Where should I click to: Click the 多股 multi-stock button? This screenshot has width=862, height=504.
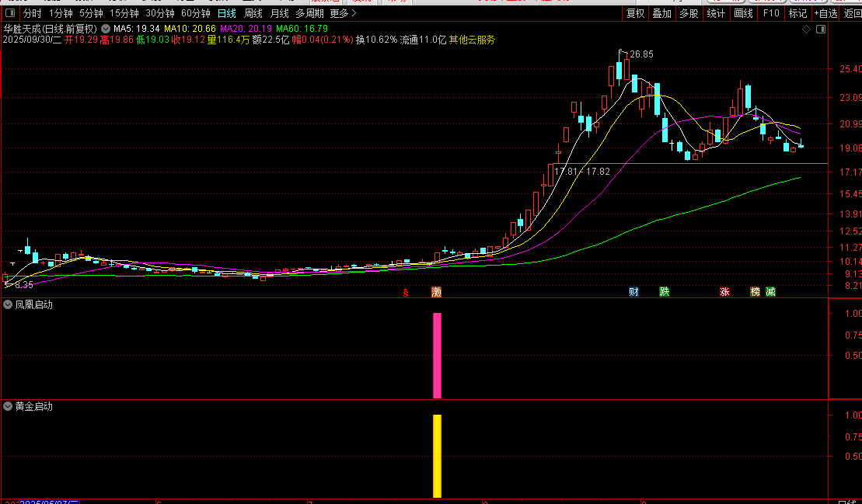[689, 13]
